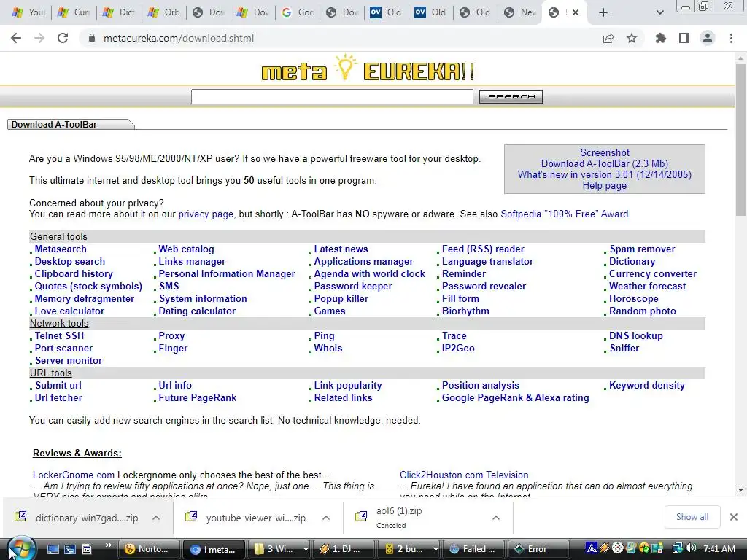Expand options for youtube-viewer zip download
This screenshot has height=560, width=747.
tap(326, 518)
